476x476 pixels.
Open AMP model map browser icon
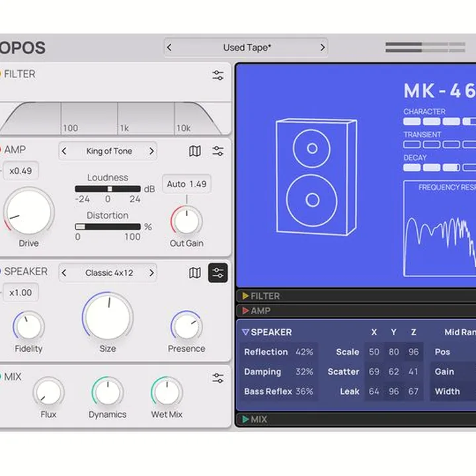[x=195, y=151]
